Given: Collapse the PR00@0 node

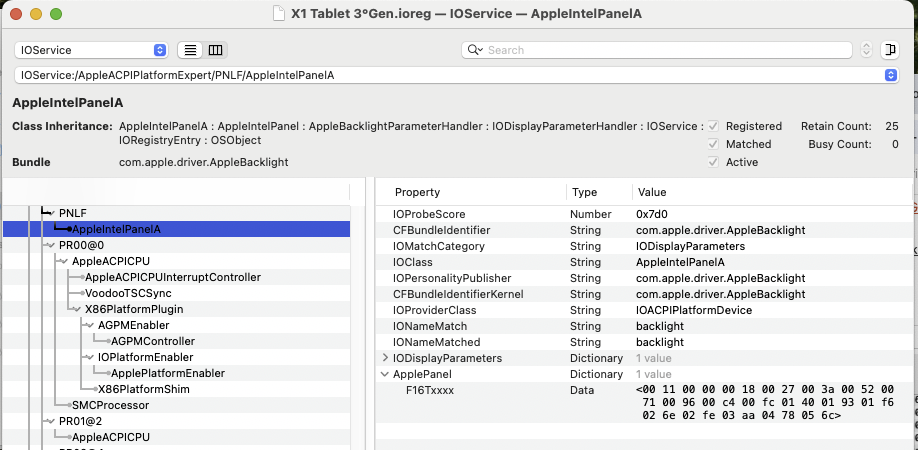Looking at the screenshot, I should pyautogui.click(x=52, y=246).
